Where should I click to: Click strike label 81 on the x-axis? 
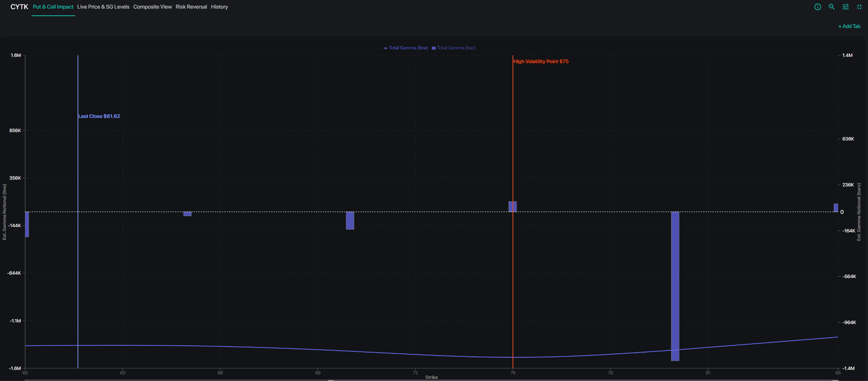pyautogui.click(x=708, y=373)
